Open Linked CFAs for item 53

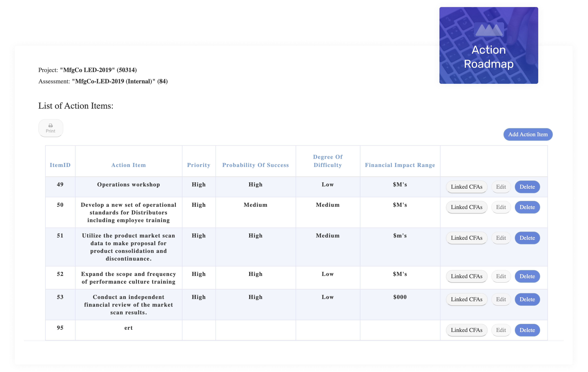[466, 299]
